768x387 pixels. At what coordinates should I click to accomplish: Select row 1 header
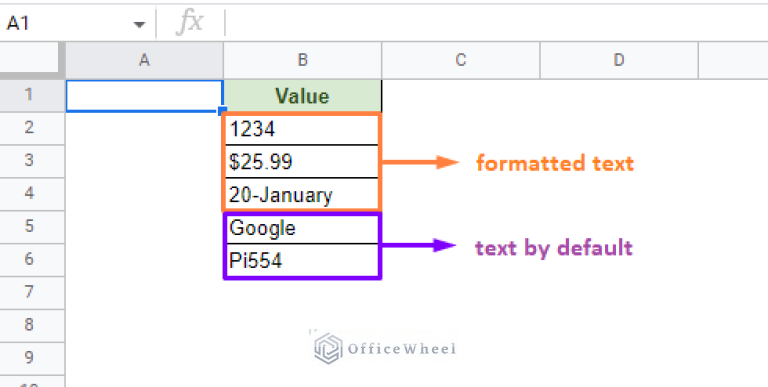[29, 96]
